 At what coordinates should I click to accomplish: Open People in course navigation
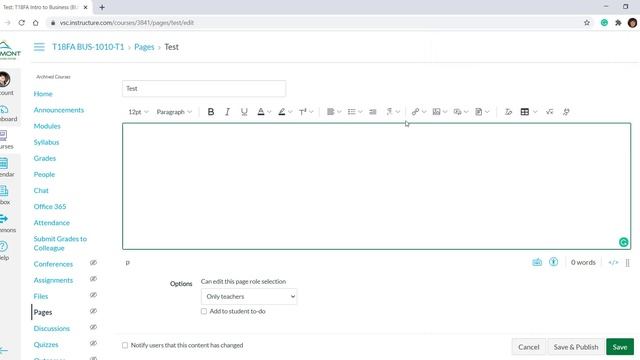point(44,174)
